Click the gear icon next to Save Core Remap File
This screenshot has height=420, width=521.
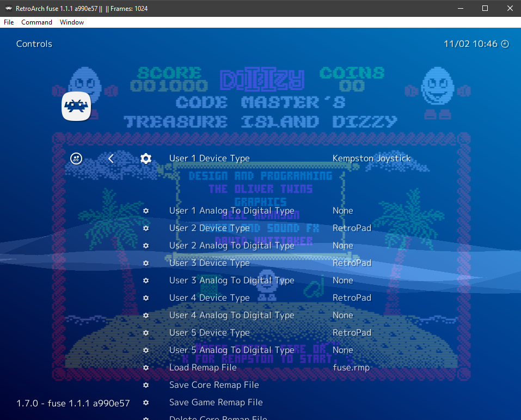click(146, 385)
